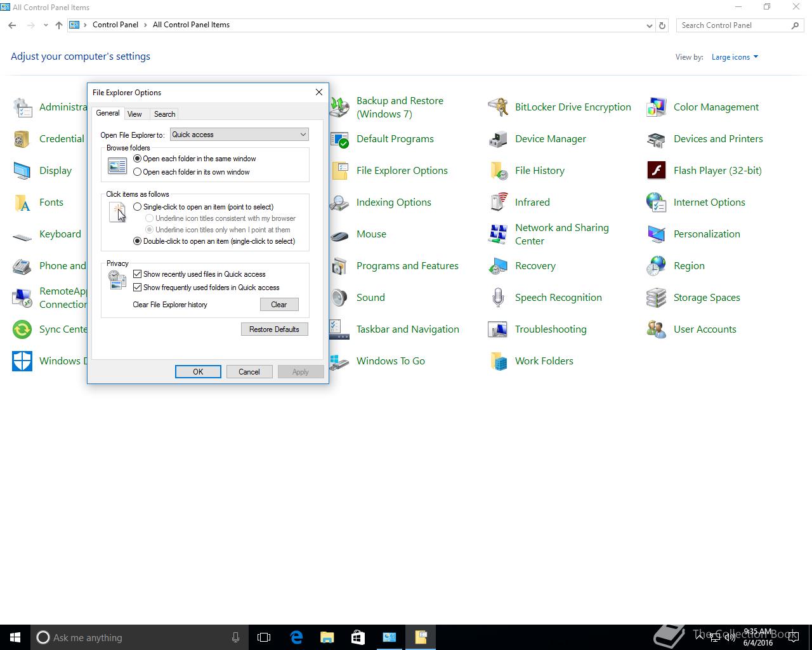Screen dimensions: 812x650
Task: Click the Region globe icon
Action: 657,266
